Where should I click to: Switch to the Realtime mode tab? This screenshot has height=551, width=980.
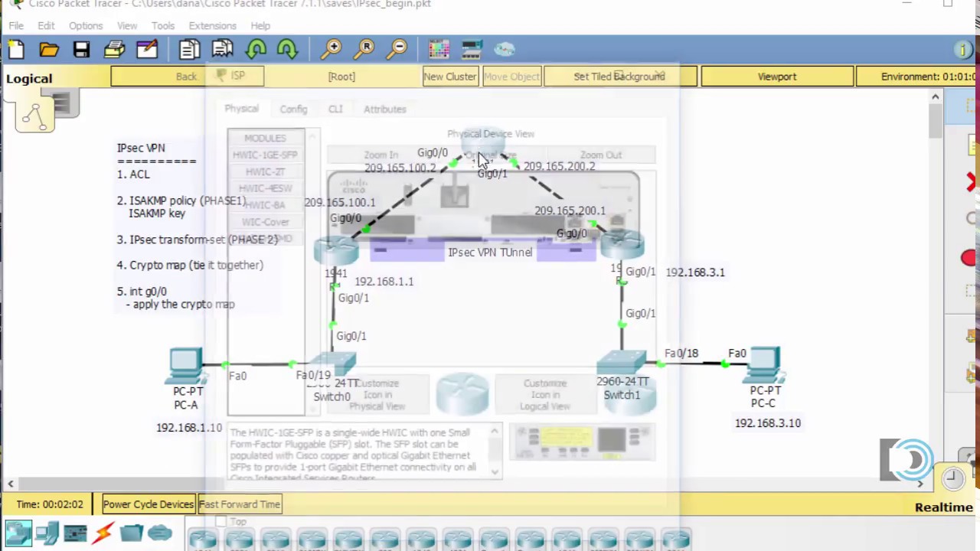(944, 507)
